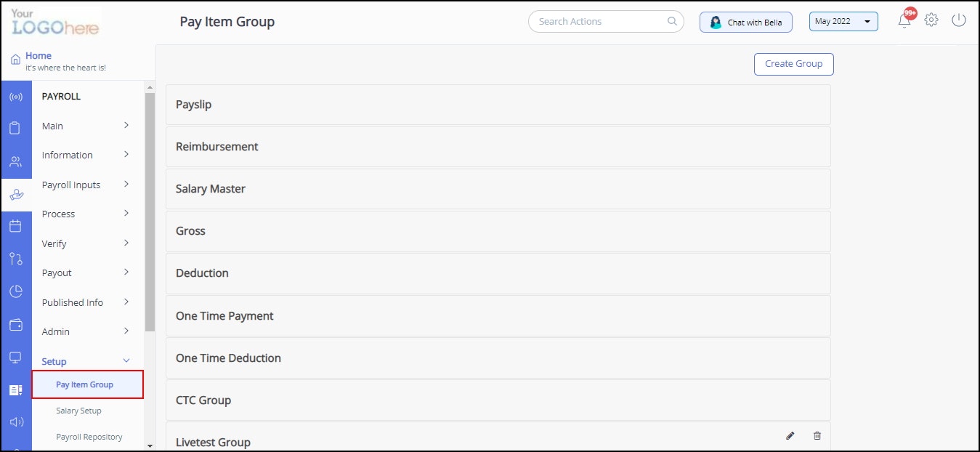Click the Payout menu label
This screenshot has width=980, height=452.
coord(57,273)
